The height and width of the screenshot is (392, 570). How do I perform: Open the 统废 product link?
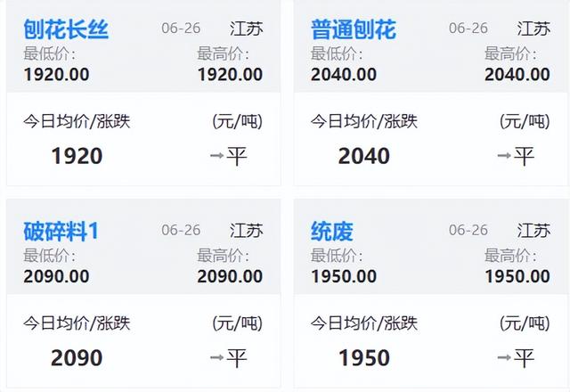(x=332, y=232)
